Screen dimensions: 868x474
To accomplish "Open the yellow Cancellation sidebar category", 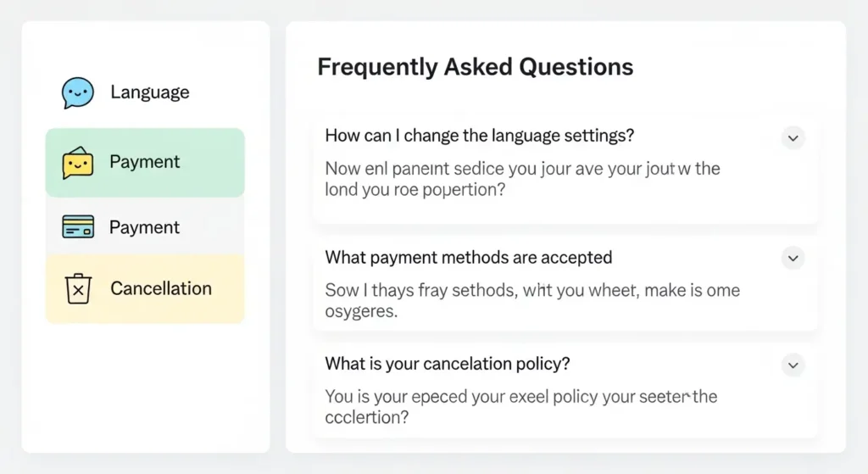I will click(x=145, y=288).
